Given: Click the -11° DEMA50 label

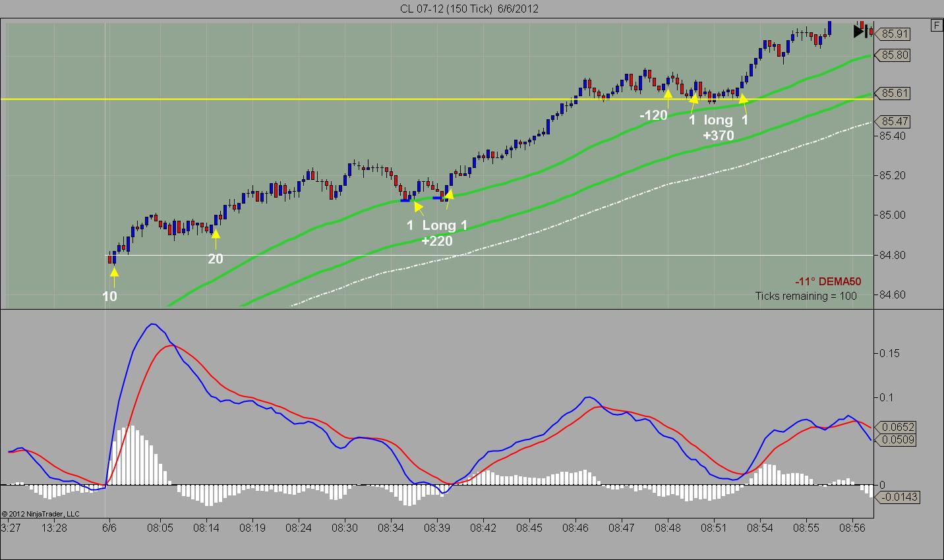Looking at the screenshot, I should (828, 282).
